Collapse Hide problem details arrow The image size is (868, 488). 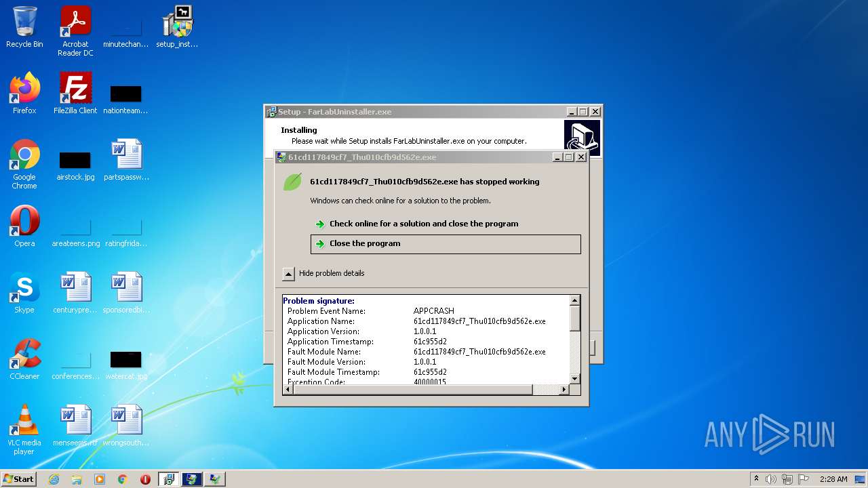pyautogui.click(x=288, y=274)
